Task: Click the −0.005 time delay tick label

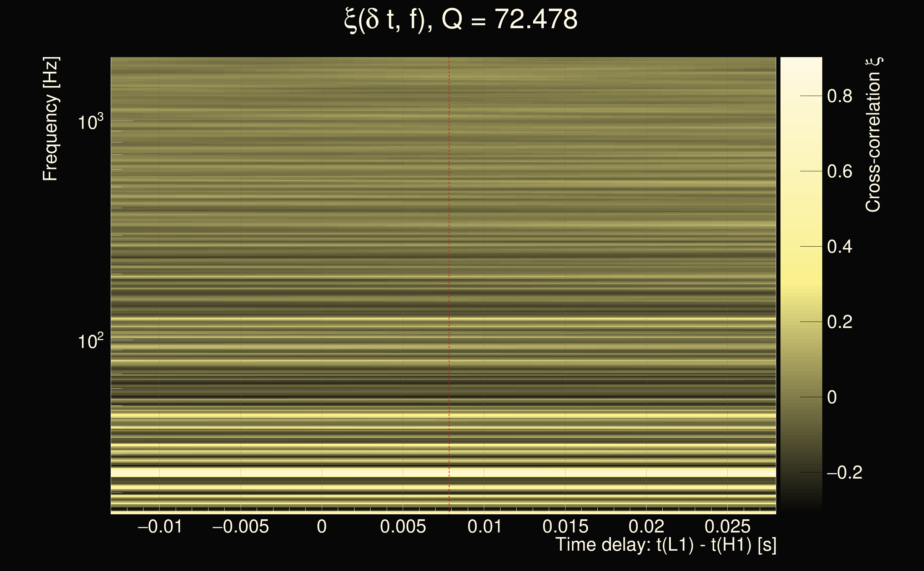Action: click(241, 526)
